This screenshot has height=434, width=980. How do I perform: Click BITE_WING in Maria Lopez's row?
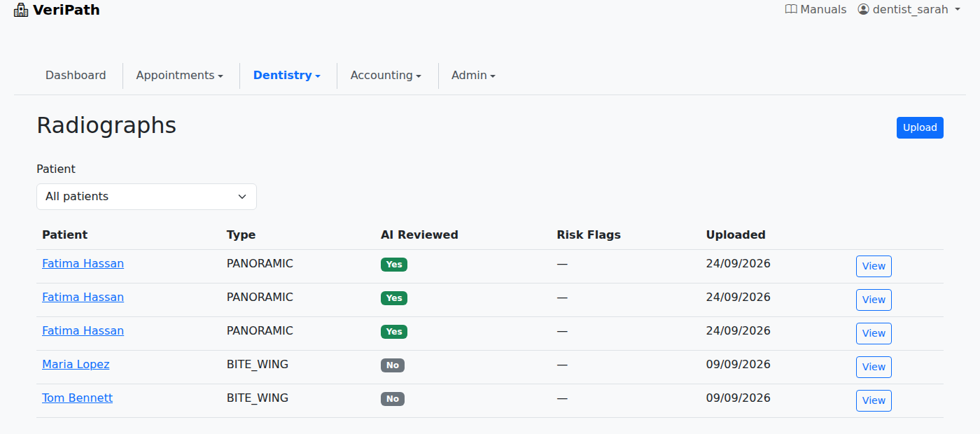click(258, 365)
